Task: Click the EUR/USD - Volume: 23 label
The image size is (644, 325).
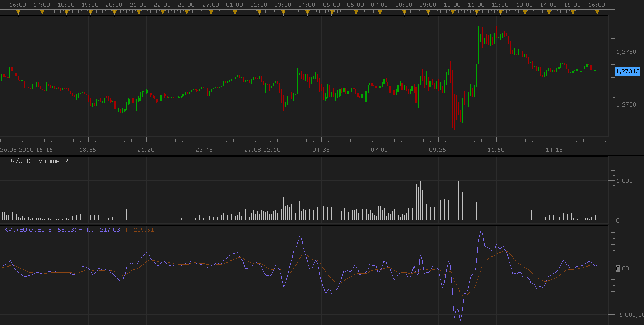Action: (x=38, y=161)
